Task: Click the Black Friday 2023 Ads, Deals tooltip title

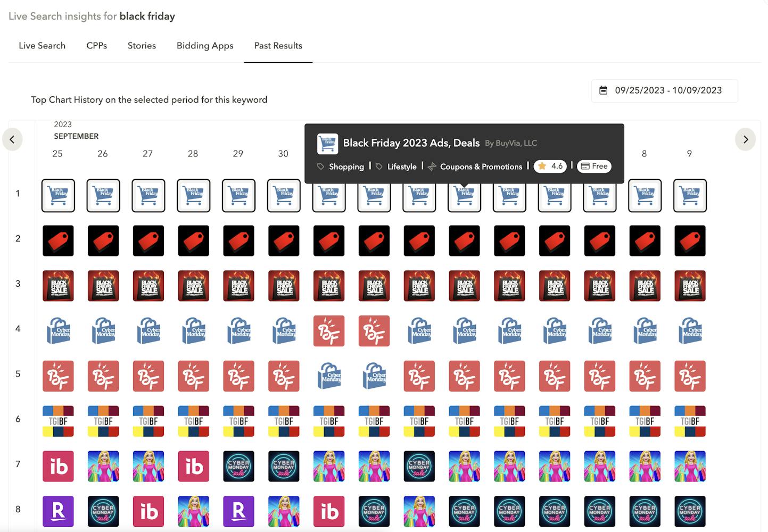Action: [x=411, y=143]
